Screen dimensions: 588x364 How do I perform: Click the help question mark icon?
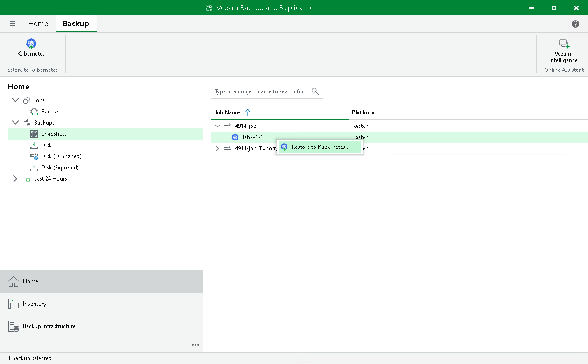click(575, 24)
